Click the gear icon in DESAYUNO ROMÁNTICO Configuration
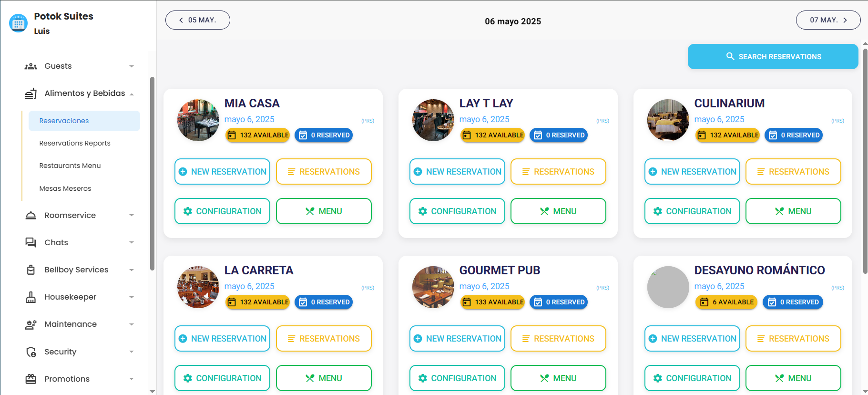 (x=658, y=378)
